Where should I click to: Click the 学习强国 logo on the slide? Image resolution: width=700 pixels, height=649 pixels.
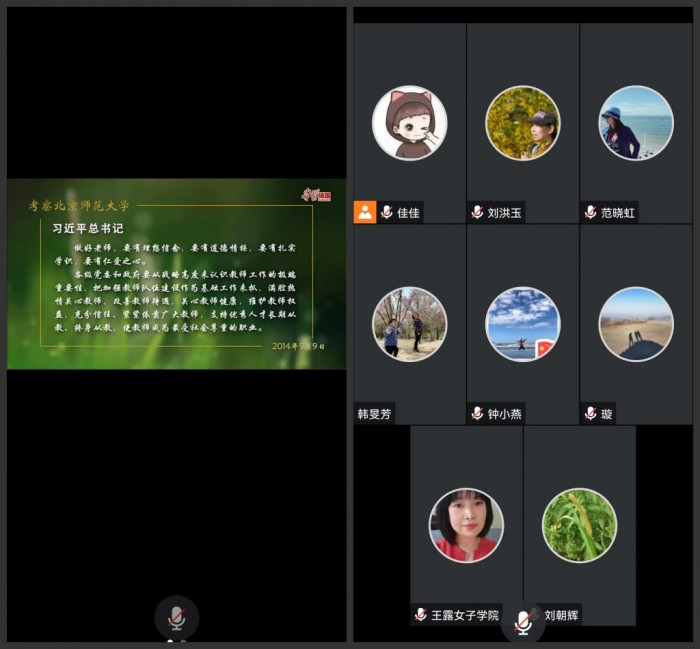pyautogui.click(x=316, y=195)
